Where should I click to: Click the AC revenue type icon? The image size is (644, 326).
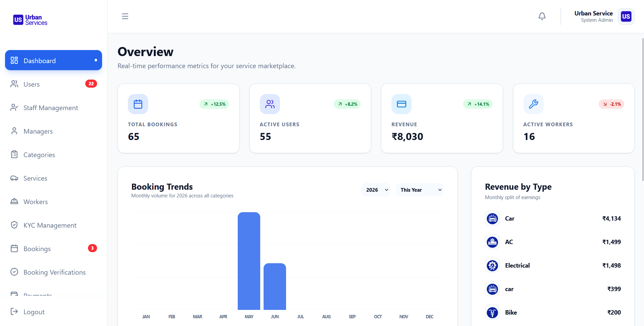point(493,242)
